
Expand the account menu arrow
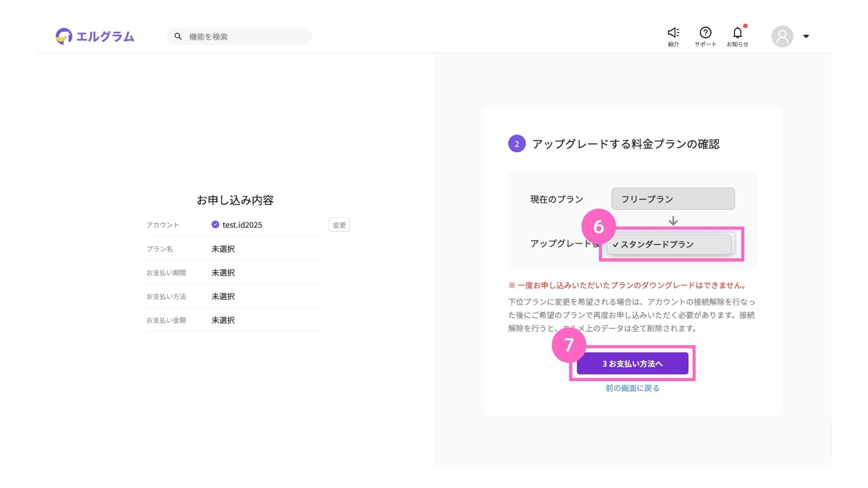tap(806, 37)
